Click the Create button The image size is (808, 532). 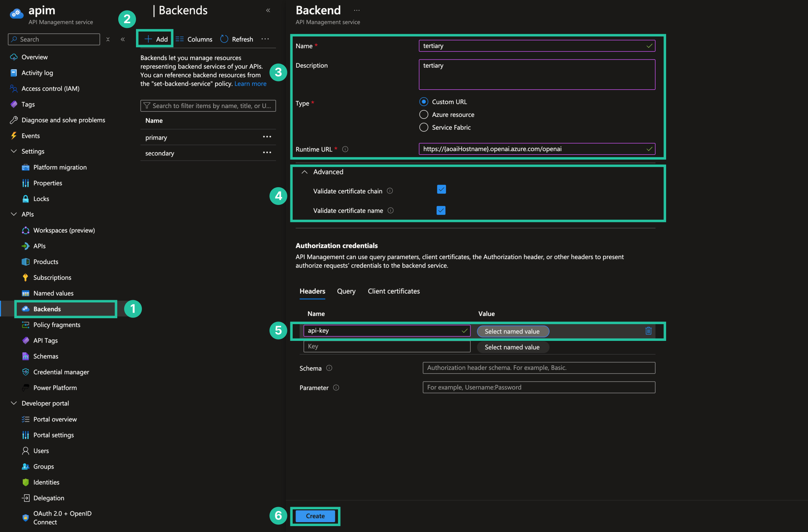pos(315,516)
